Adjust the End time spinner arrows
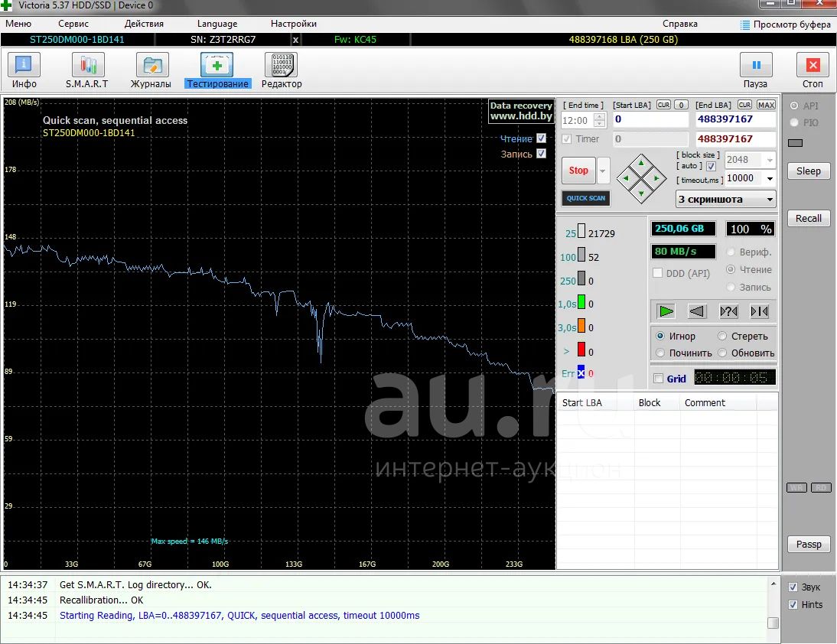Screen dimensions: 837x644 tap(600, 120)
